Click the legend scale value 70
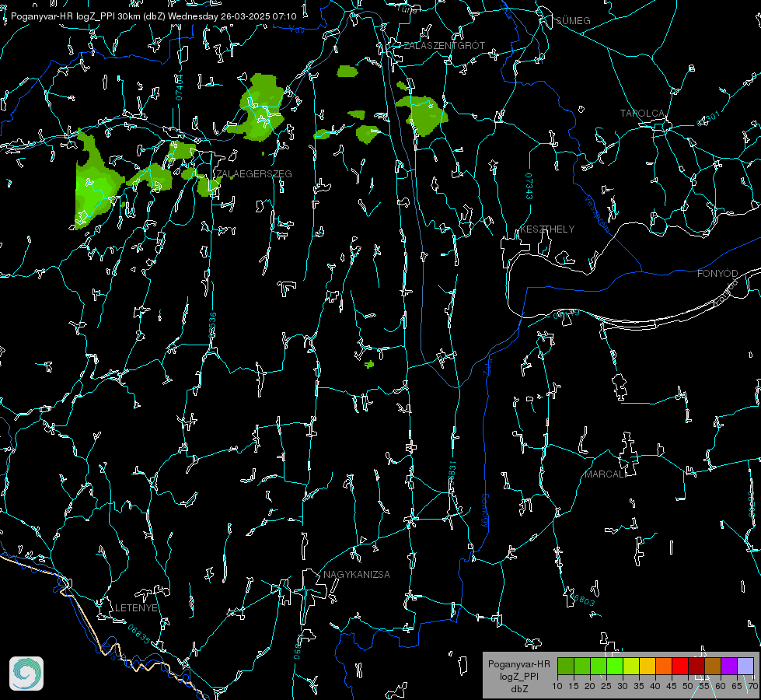 752,686
